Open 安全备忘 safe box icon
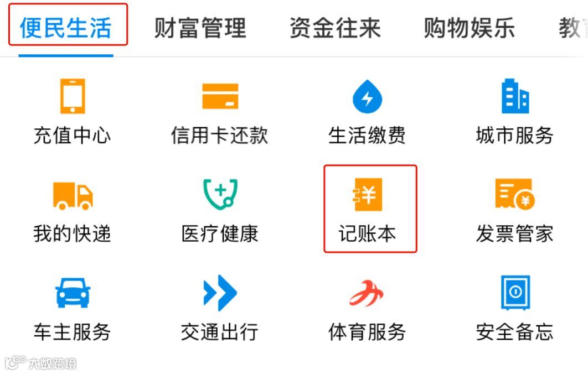The height and width of the screenshot is (374, 588). point(515,292)
